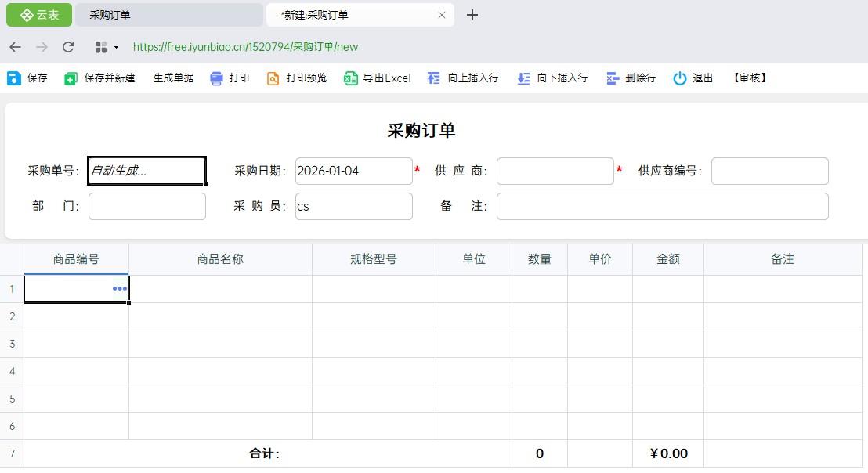This screenshot has width=868, height=473.
Task: Click the 向上插入行 icon
Action: coord(433,78)
